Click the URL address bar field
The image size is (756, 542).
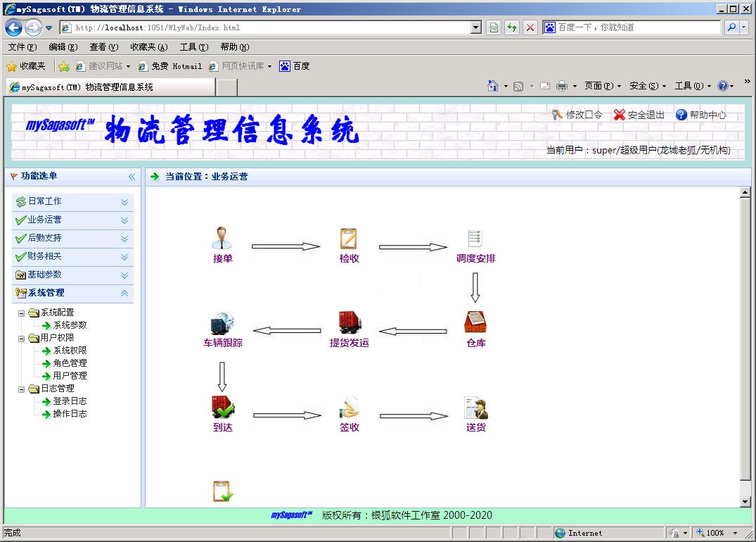[271, 27]
